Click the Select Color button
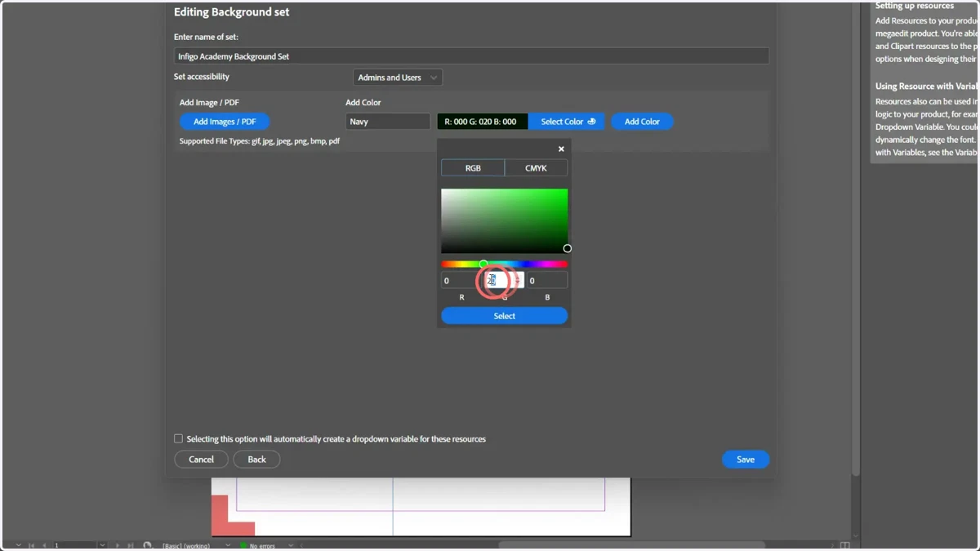The height and width of the screenshot is (551, 980). point(567,122)
